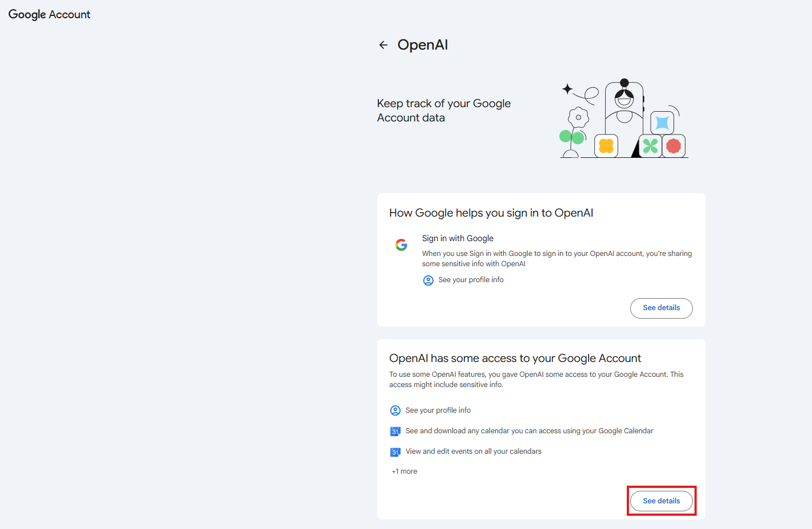Click See details in the account access card
The image size is (812, 529).
(x=661, y=501)
